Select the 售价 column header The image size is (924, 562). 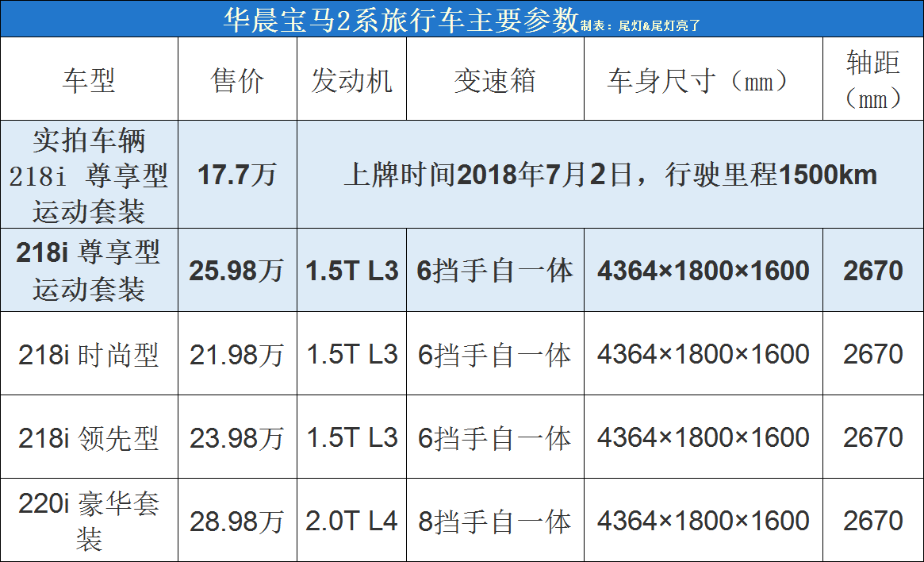point(237,80)
